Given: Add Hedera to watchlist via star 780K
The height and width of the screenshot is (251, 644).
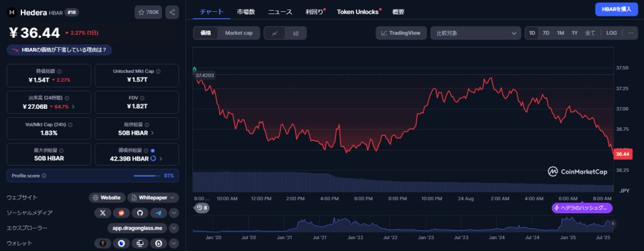Looking at the screenshot, I should click(148, 13).
